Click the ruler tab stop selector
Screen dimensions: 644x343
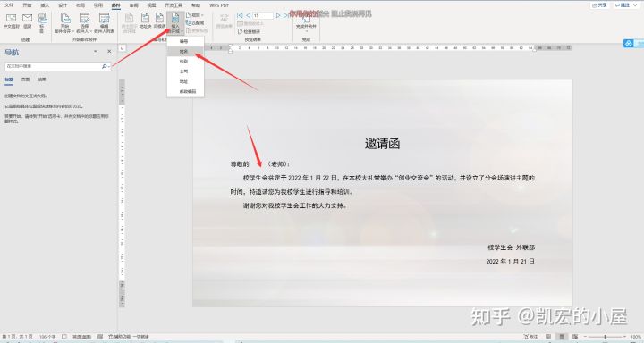123,48
